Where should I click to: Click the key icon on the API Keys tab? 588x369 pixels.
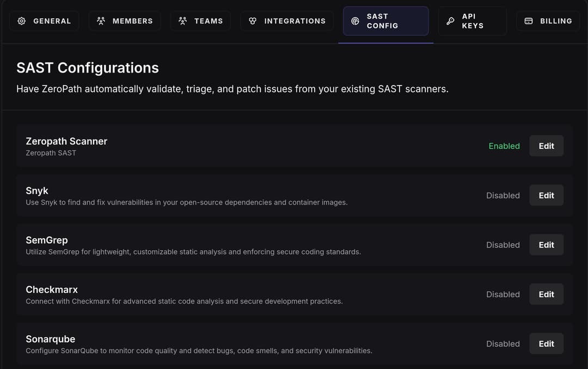tap(450, 21)
